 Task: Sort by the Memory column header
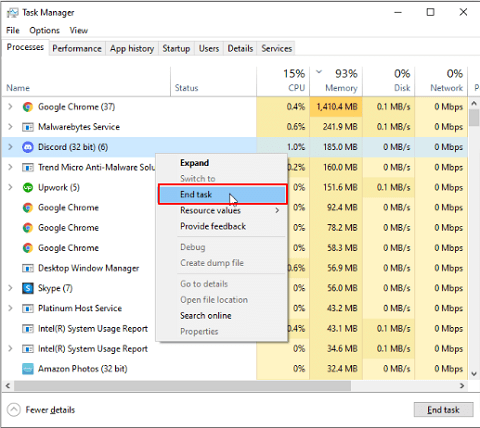click(336, 82)
